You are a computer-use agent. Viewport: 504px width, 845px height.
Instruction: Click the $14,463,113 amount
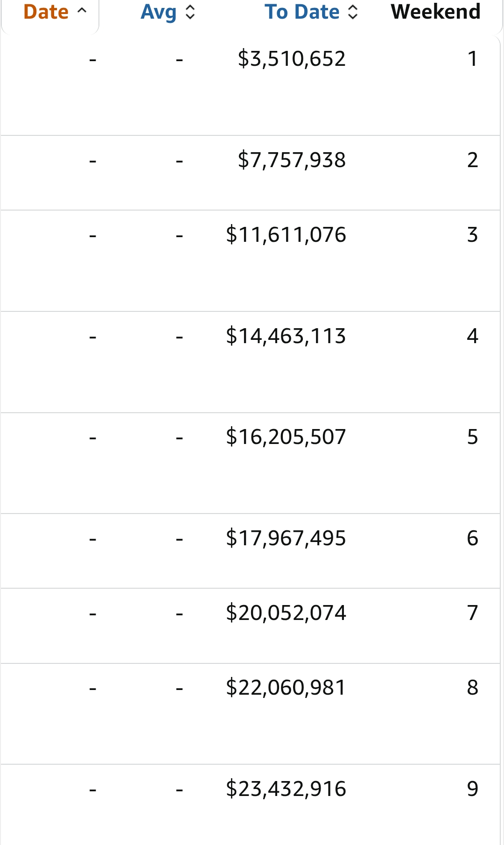coord(286,336)
